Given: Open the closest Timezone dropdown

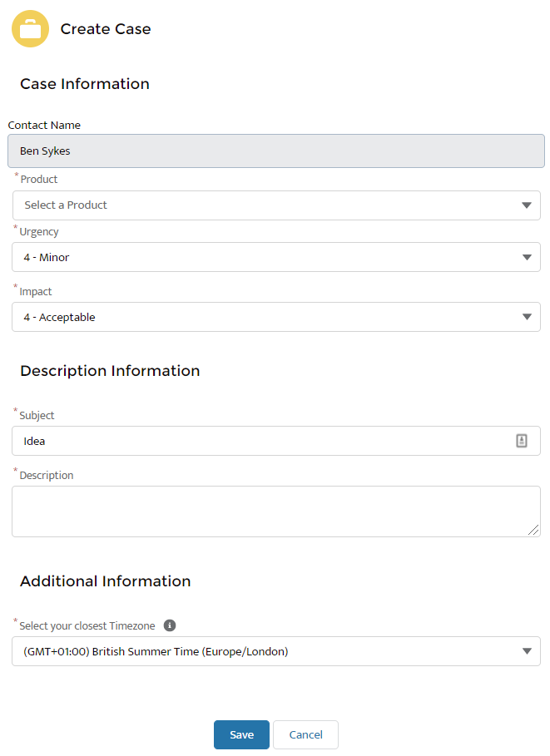Looking at the screenshot, I should click(x=276, y=651).
